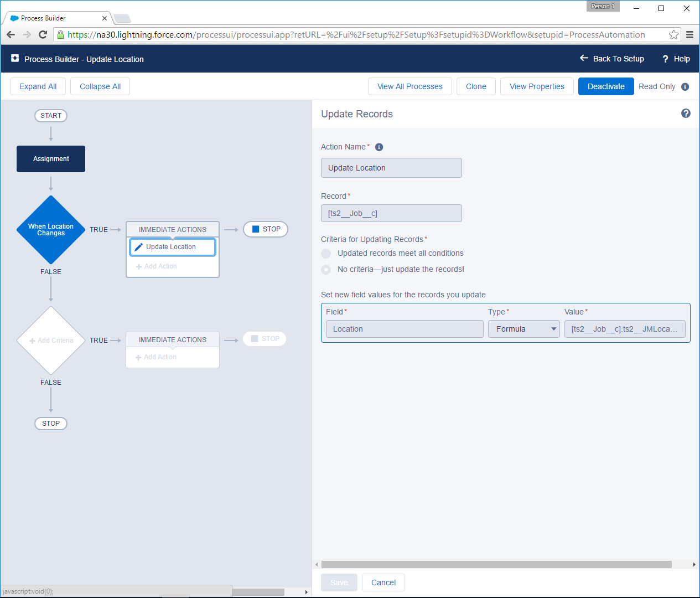Click the green padlock security icon
700x598 pixels.
click(61, 34)
